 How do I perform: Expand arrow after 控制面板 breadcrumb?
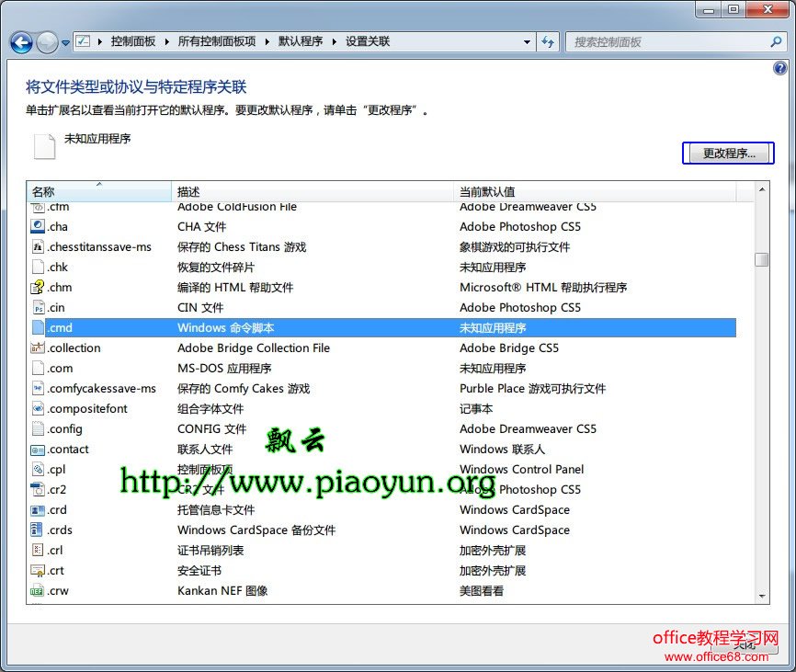(166, 42)
